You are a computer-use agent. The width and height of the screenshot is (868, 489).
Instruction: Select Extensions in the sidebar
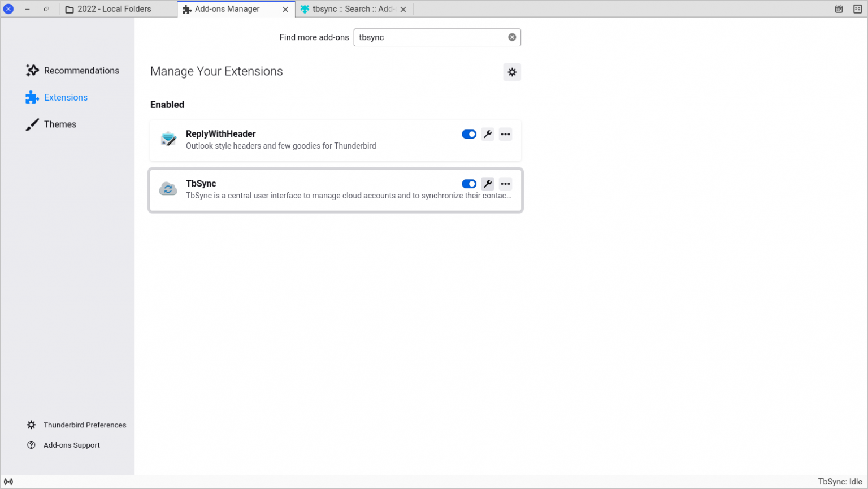pyautogui.click(x=57, y=97)
